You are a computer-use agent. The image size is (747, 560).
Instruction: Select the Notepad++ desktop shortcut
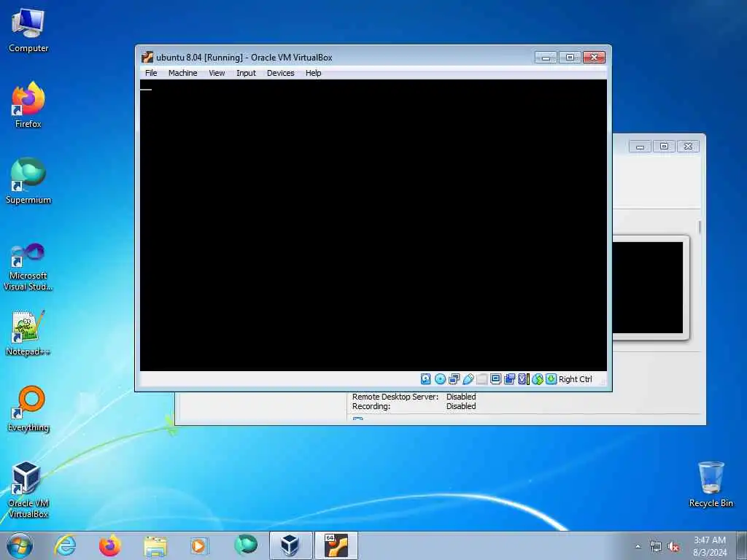point(28,333)
